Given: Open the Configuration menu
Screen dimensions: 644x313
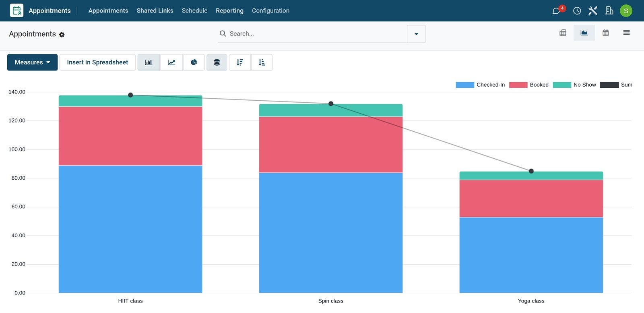Looking at the screenshot, I should tap(270, 10).
